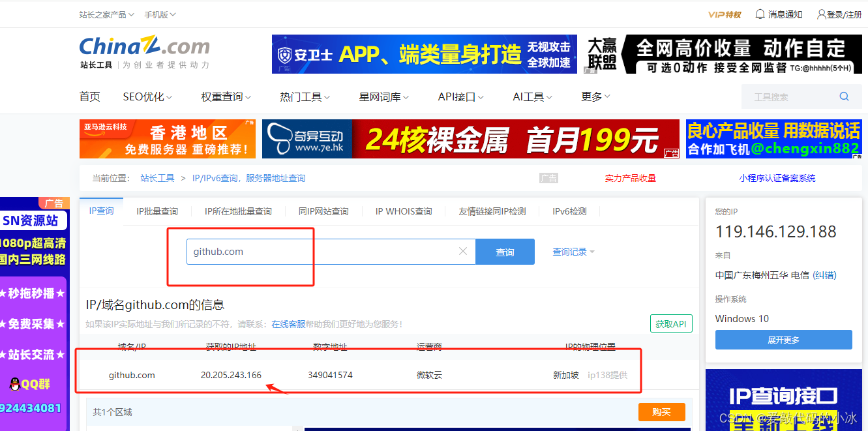Click the numeric address 349041574
The width and height of the screenshot is (868, 431).
point(330,375)
